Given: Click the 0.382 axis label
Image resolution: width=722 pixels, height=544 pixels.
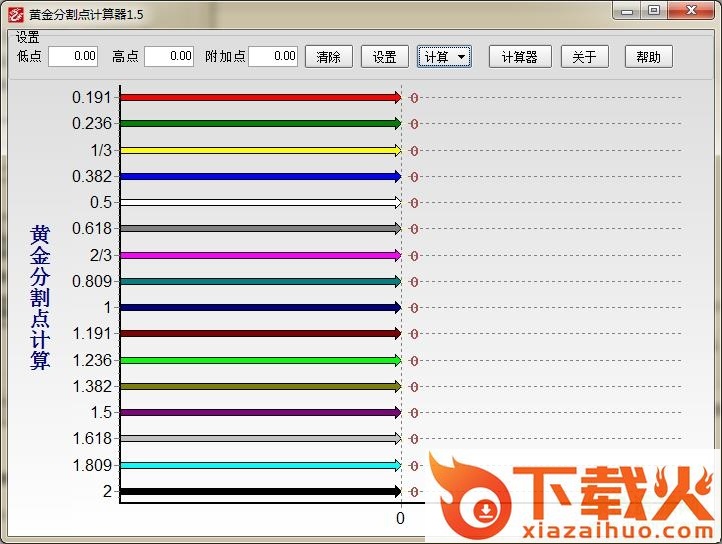Looking at the screenshot, I should coord(92,176).
